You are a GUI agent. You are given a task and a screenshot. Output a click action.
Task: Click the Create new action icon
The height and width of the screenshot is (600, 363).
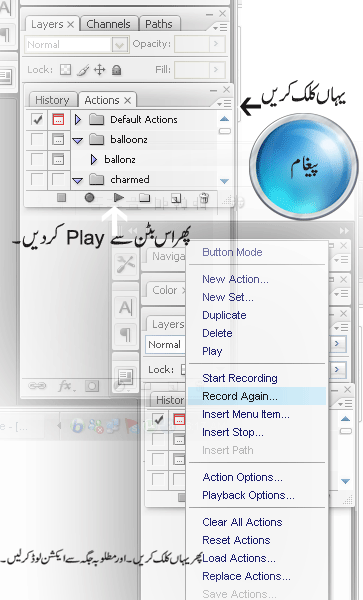pyautogui.click(x=176, y=198)
